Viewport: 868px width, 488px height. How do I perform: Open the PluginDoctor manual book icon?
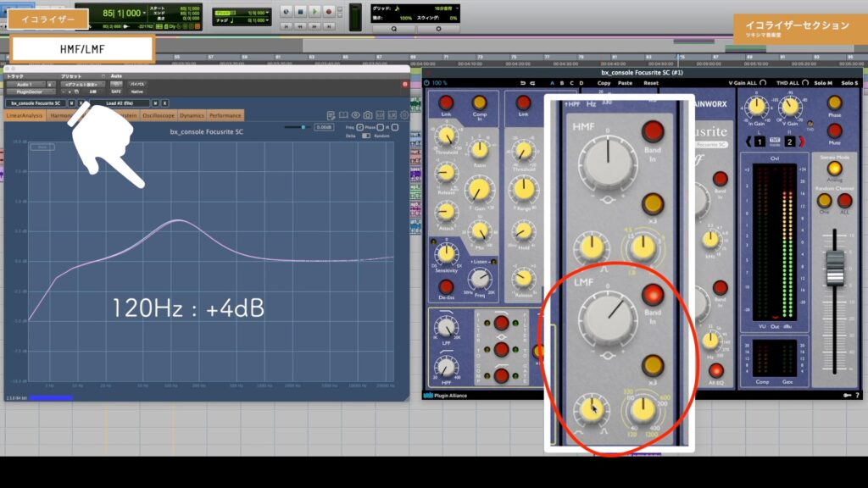(343, 115)
